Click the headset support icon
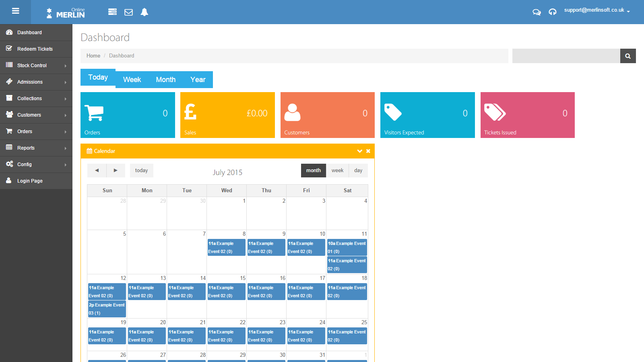Screen dimensions: 644x362 [553, 12]
